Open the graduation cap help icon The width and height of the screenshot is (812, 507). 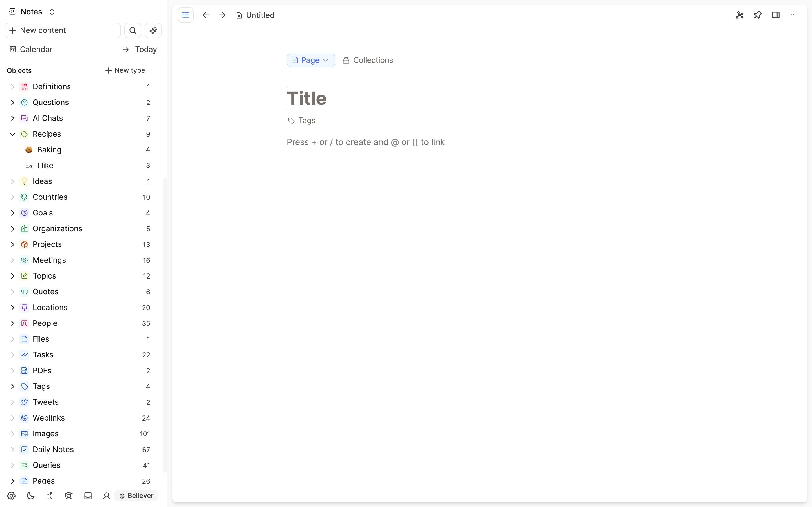[x=69, y=496]
